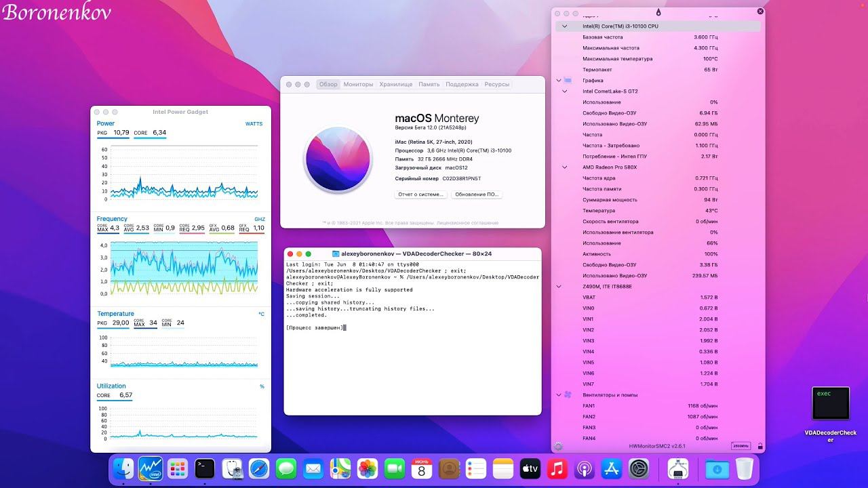Open Contacts from the Dock
The width and height of the screenshot is (868, 488).
click(448, 468)
